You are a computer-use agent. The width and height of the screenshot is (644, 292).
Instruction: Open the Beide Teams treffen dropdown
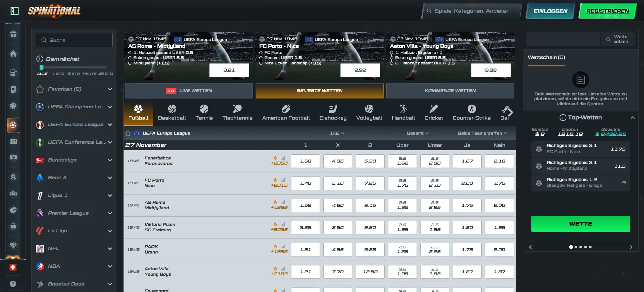[x=482, y=133]
